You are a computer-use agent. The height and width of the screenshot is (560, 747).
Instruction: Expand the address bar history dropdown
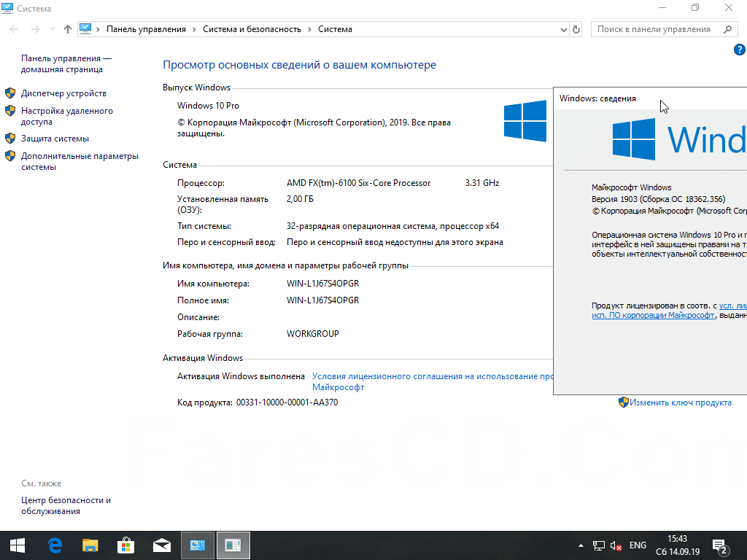pyautogui.click(x=564, y=29)
